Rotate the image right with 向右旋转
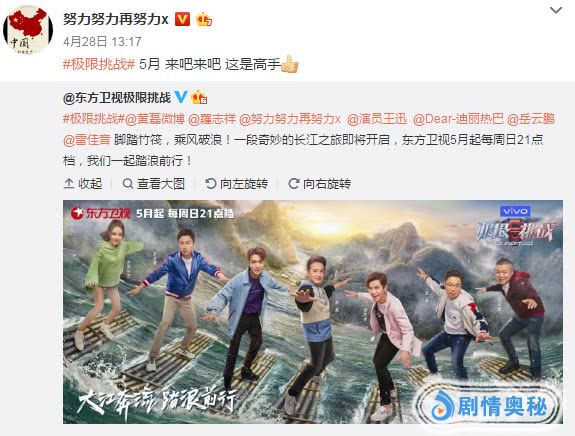 (319, 184)
